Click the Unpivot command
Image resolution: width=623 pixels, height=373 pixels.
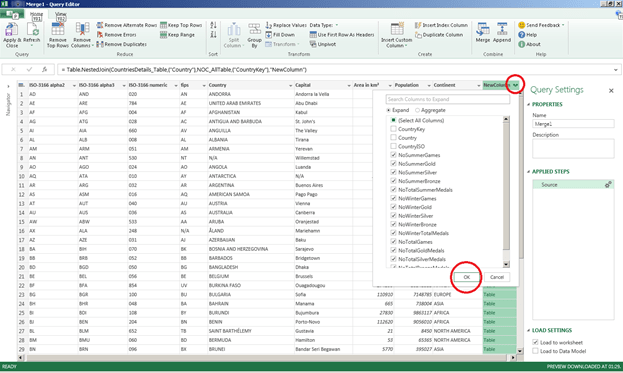point(323,44)
